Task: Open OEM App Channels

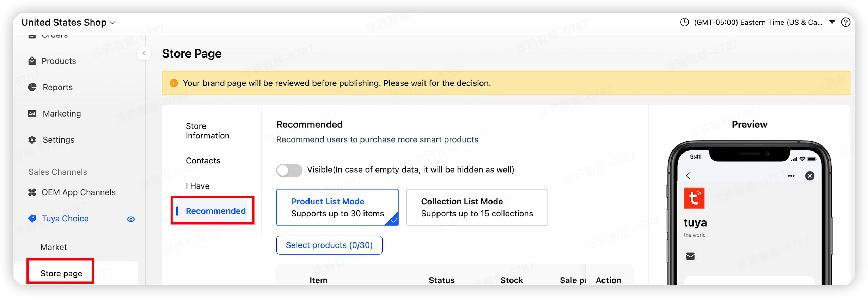Action: 78,192
